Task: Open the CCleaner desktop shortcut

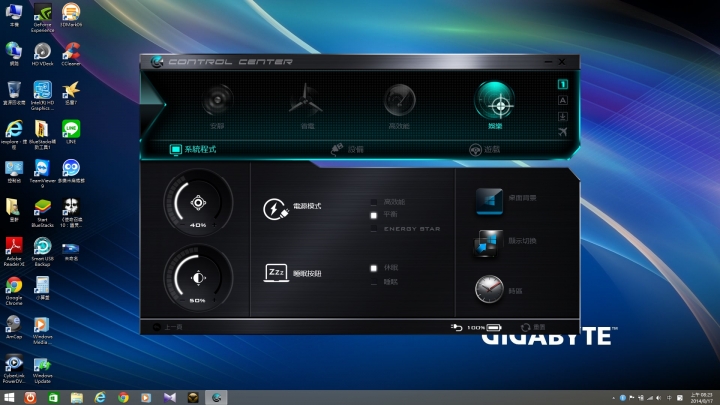Action: point(71,54)
